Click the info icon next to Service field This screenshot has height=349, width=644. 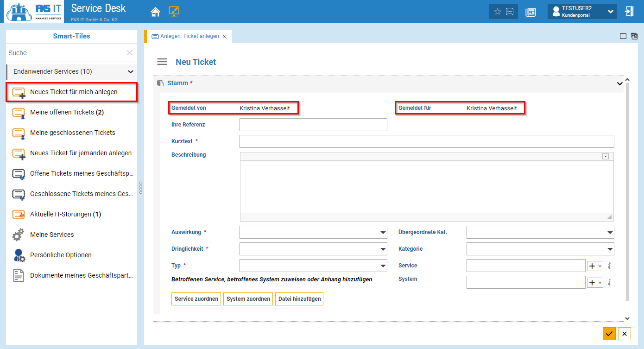click(610, 266)
